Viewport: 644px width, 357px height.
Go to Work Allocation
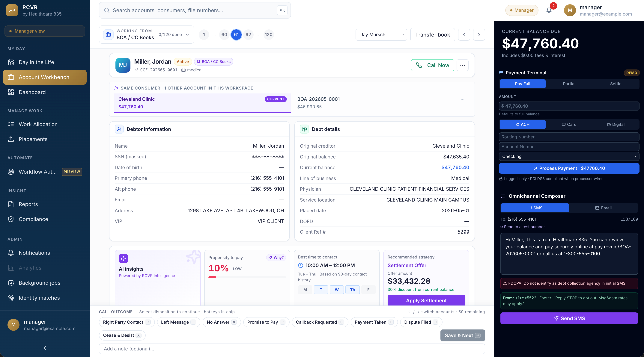click(x=45, y=124)
